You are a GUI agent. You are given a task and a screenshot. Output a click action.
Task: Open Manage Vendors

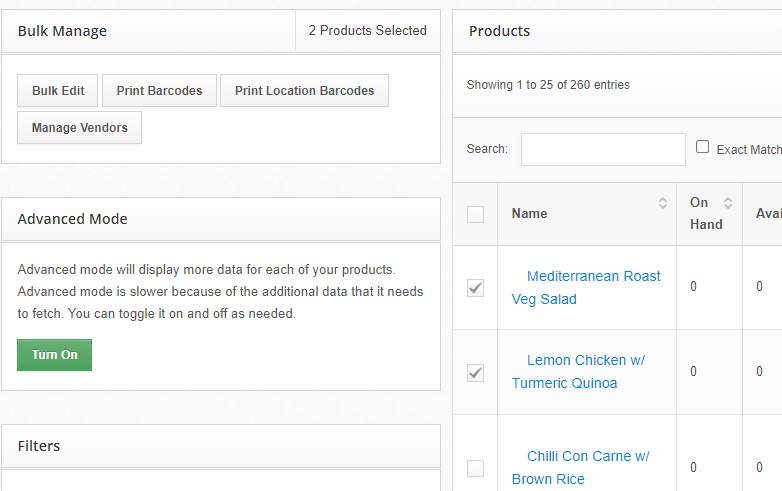pos(80,128)
